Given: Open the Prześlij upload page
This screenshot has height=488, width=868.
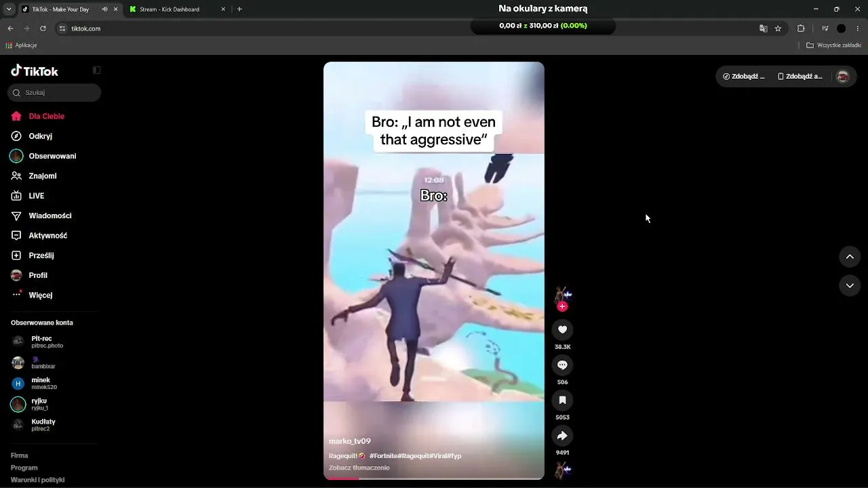Looking at the screenshot, I should click(x=33, y=256).
